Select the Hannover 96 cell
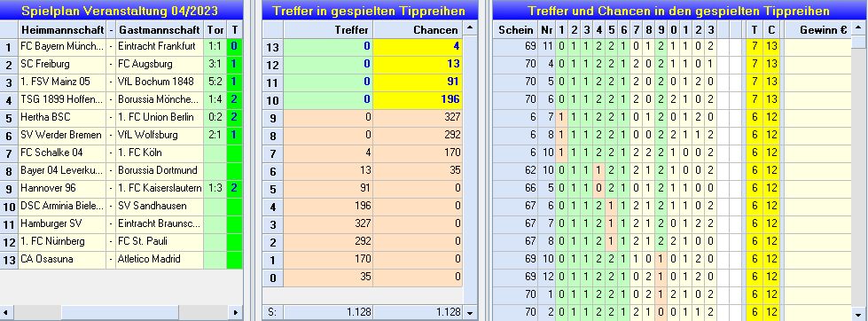 coord(62,189)
